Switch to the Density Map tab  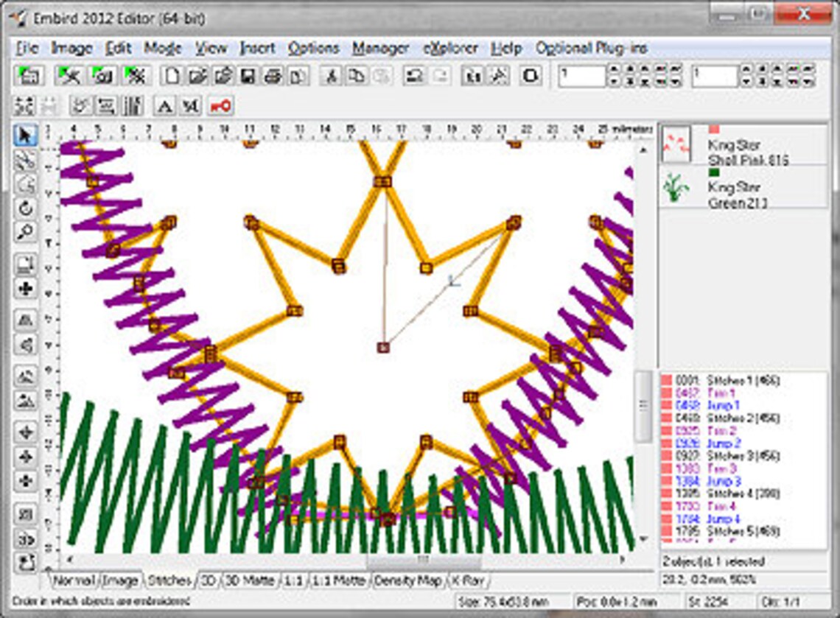point(408,580)
